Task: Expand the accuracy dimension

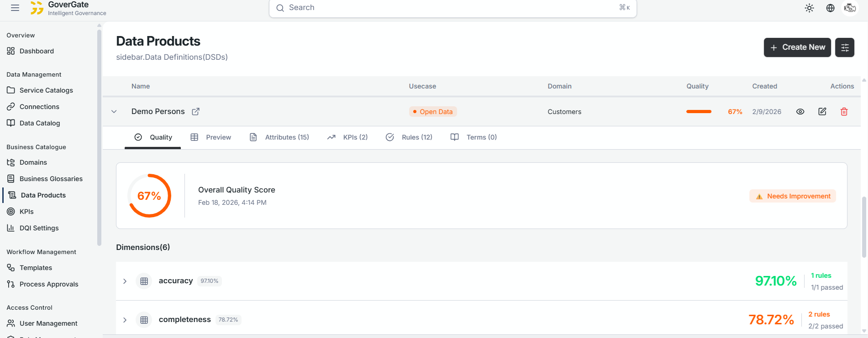Action: coord(125,281)
